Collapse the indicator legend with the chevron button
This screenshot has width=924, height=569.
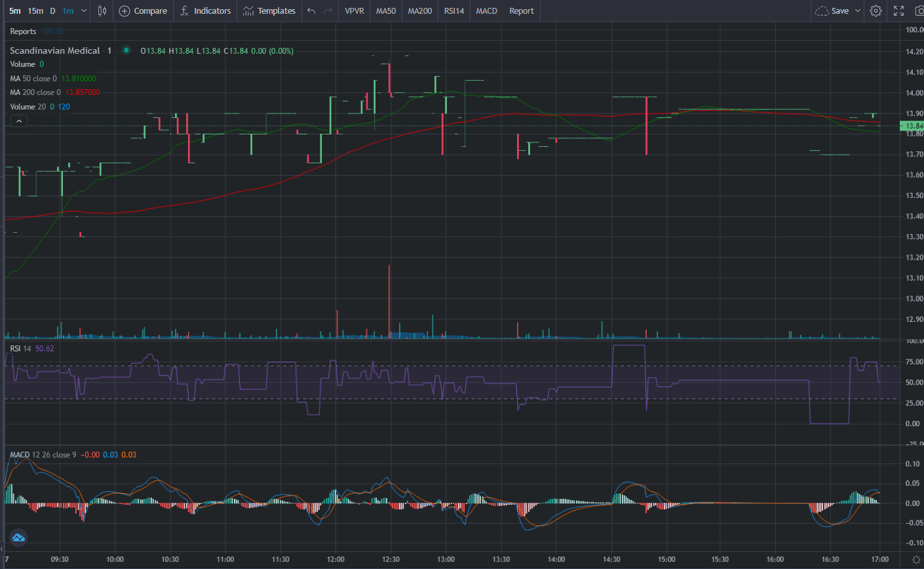tap(19, 121)
